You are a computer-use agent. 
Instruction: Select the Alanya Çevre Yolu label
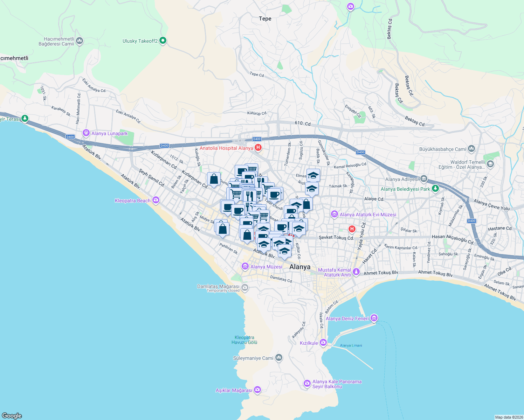click(492, 204)
